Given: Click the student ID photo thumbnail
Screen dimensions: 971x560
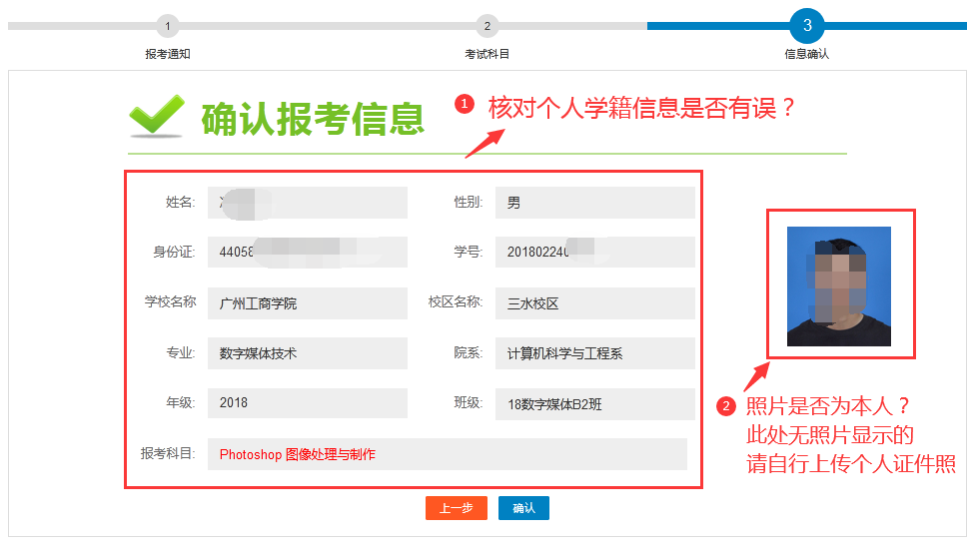Looking at the screenshot, I should click(838, 286).
